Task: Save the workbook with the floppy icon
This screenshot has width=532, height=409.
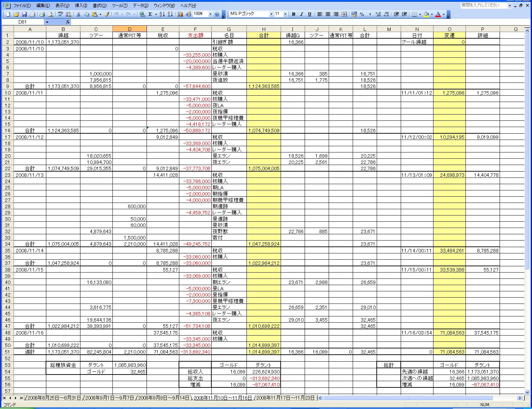Action: pos(24,14)
